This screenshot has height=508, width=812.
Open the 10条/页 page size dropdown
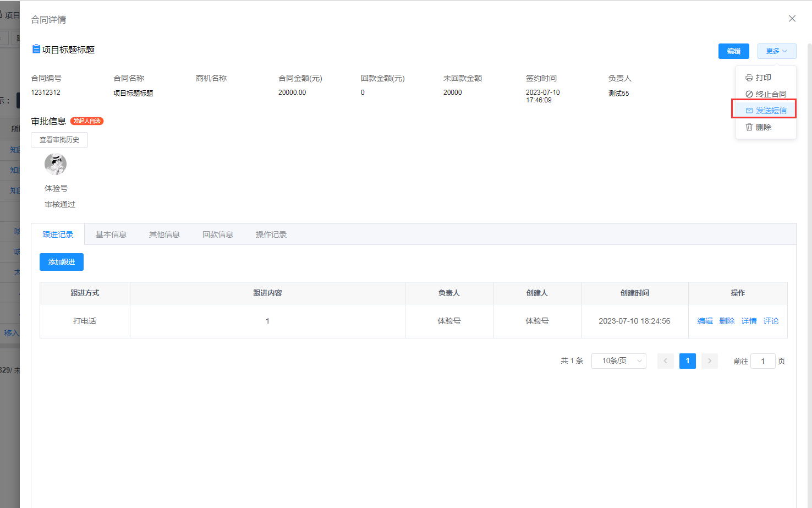pos(618,361)
